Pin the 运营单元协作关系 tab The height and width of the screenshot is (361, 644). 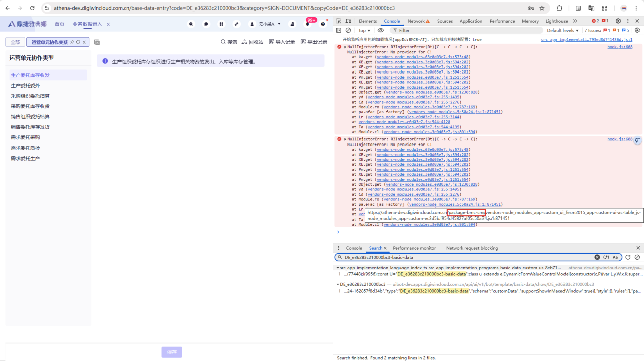(72, 42)
